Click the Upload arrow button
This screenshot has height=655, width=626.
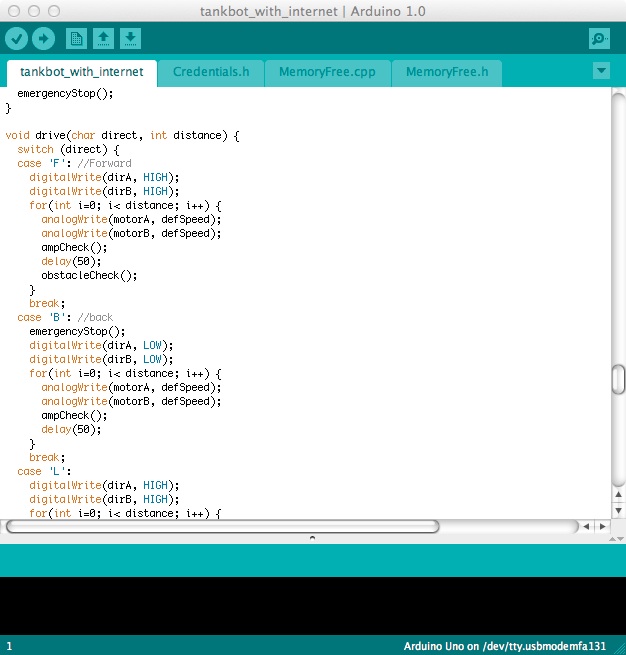[x=43, y=39]
